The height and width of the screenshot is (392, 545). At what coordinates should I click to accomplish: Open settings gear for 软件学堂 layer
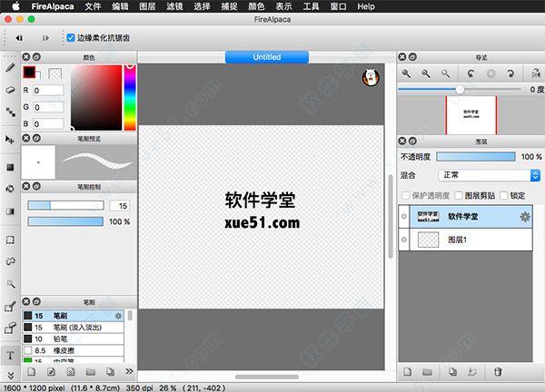(525, 217)
